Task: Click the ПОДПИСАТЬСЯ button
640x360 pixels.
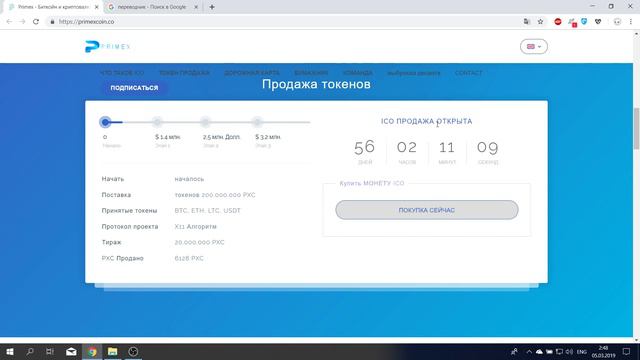Action: point(134,88)
